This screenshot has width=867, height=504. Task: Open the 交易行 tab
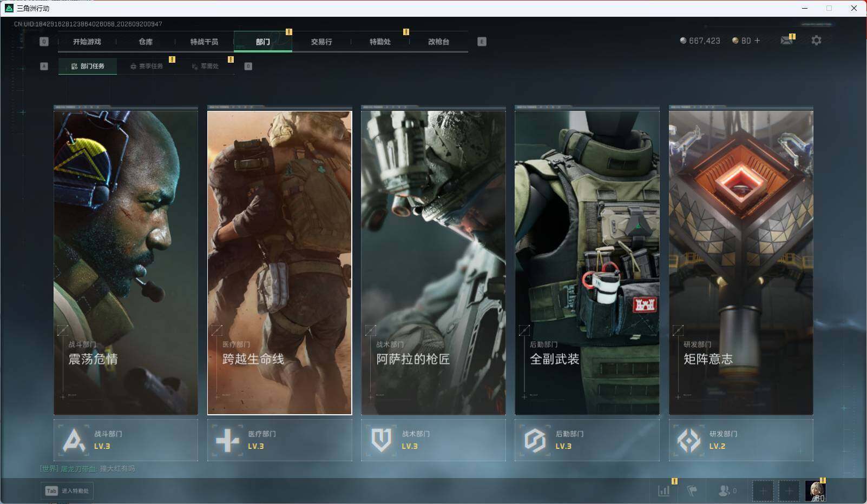(x=321, y=42)
